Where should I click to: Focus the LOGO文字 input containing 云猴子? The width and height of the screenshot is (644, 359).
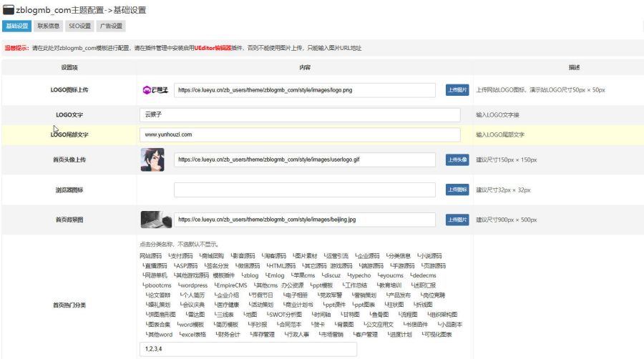tap(300, 114)
